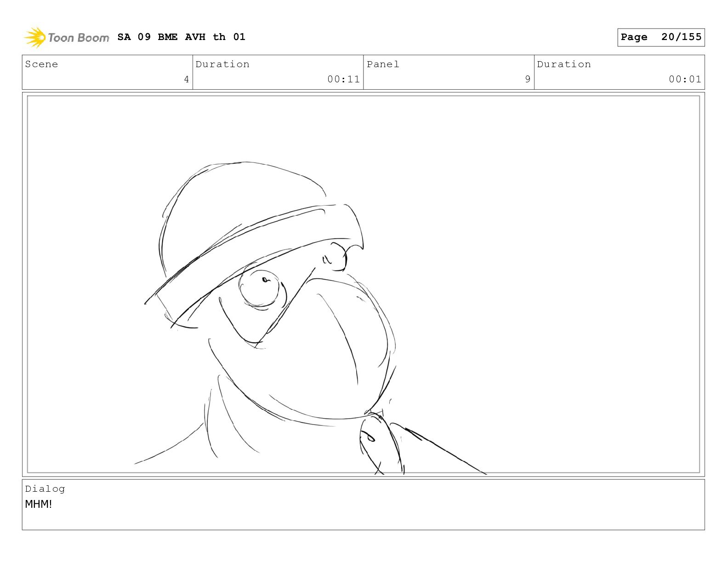Click the "Panel" label
Screen dimensions: 728x563
click(x=383, y=64)
